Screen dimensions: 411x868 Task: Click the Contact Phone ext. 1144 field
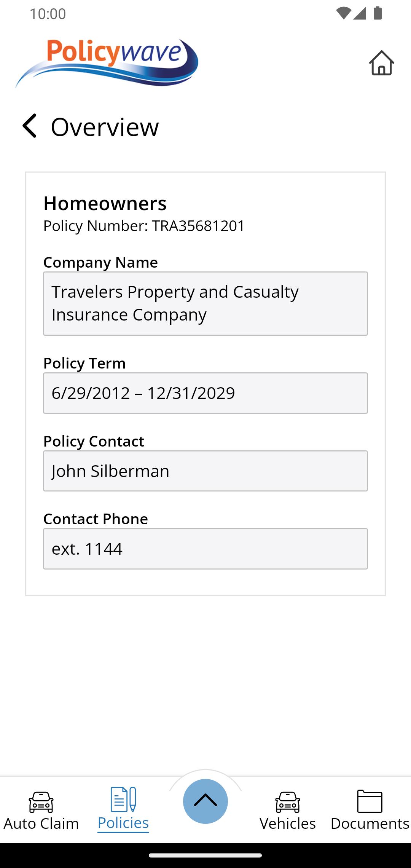coord(205,549)
